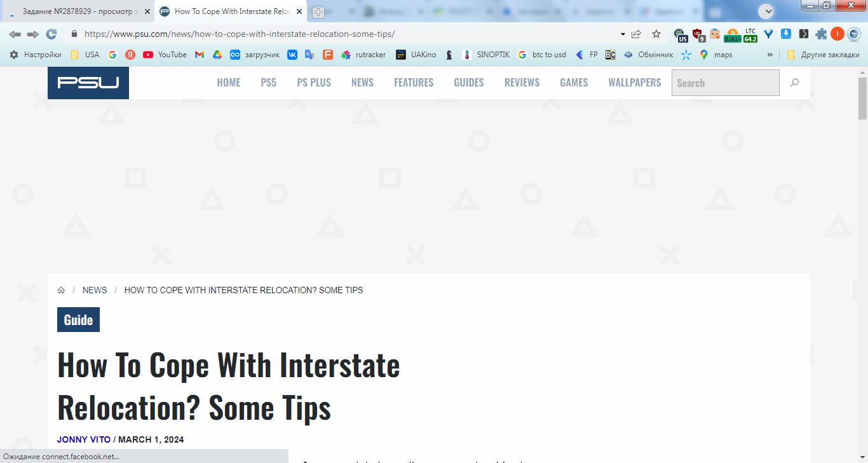This screenshot has height=463, width=868.
Task: Open the Yandex bookmark icon
Action: [x=130, y=55]
